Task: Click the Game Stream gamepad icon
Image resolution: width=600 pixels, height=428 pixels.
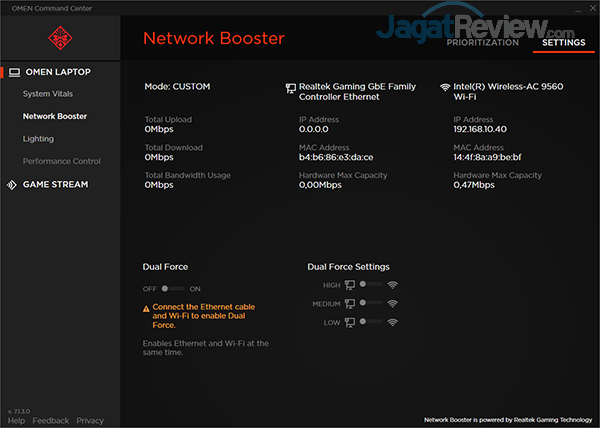Action: (13, 185)
